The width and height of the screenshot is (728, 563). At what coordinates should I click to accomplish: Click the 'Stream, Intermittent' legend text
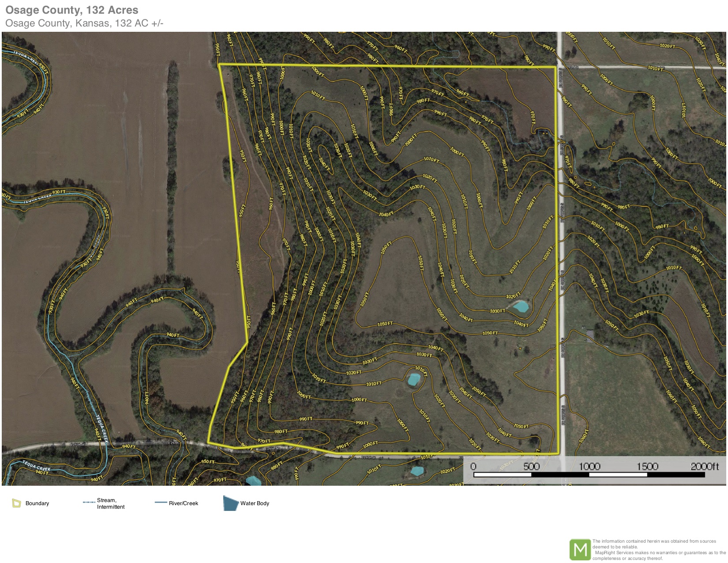(x=110, y=503)
